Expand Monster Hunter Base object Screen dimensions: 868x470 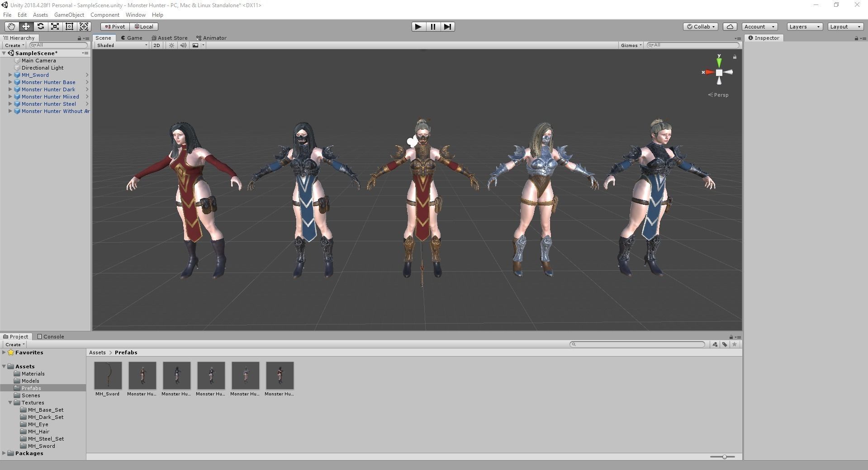[x=10, y=82]
